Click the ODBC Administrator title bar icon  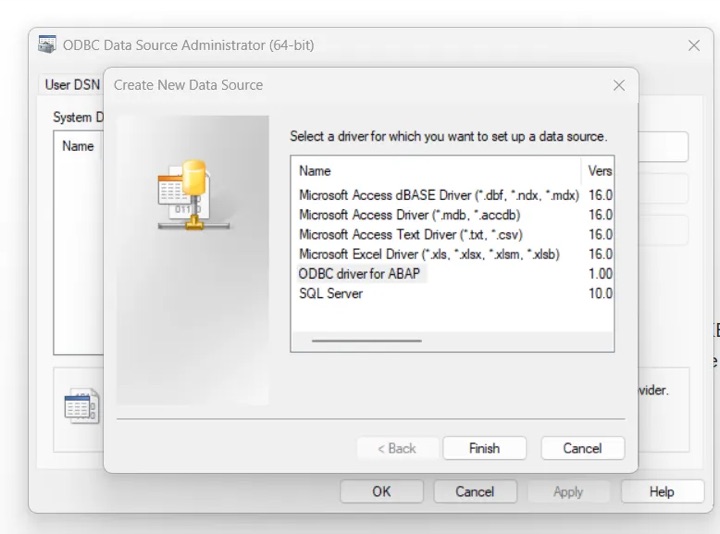[47, 45]
